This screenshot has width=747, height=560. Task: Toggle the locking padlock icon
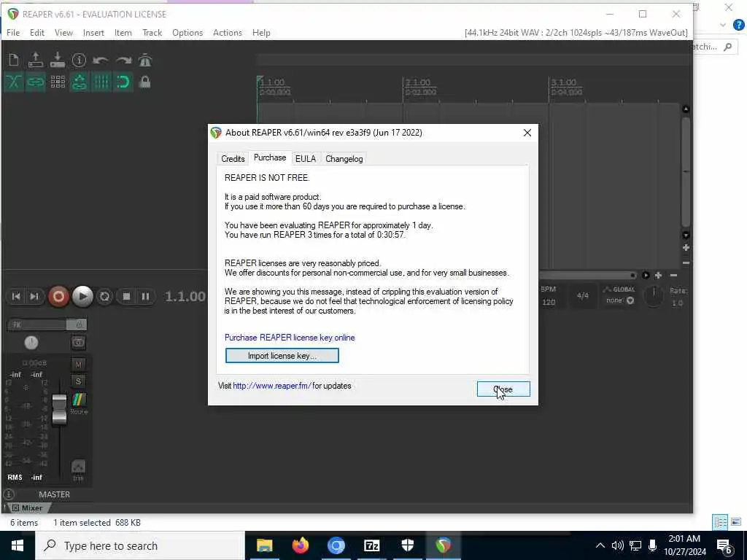coord(145,82)
